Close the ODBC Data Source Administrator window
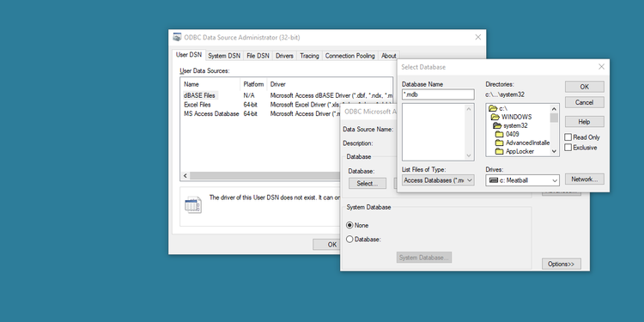Screen dimensions: 644x322 coord(477,37)
